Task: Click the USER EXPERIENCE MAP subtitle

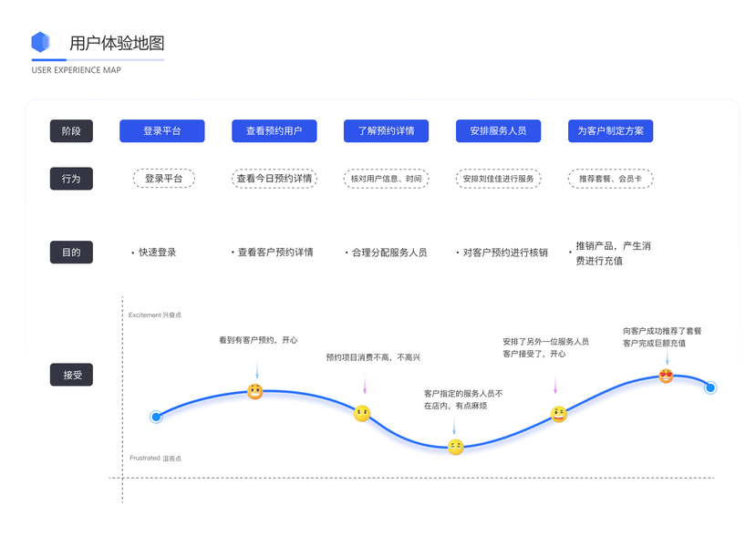Action: coord(77,70)
